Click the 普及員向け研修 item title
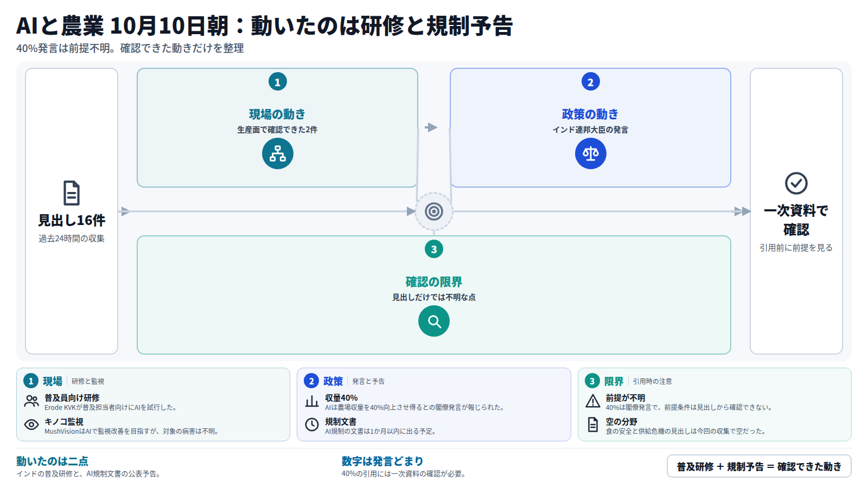Image resolution: width=868 pixels, height=488 pixels. 72,398
